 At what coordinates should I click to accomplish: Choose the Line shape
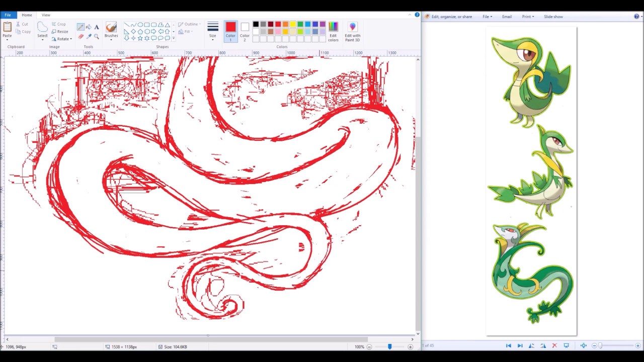[x=126, y=25]
